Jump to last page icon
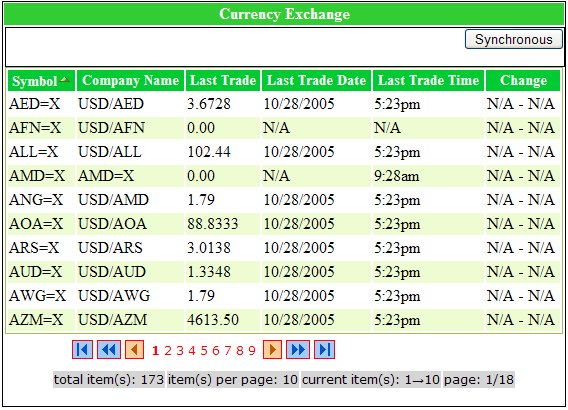The height and width of the screenshot is (410, 568). (325, 350)
